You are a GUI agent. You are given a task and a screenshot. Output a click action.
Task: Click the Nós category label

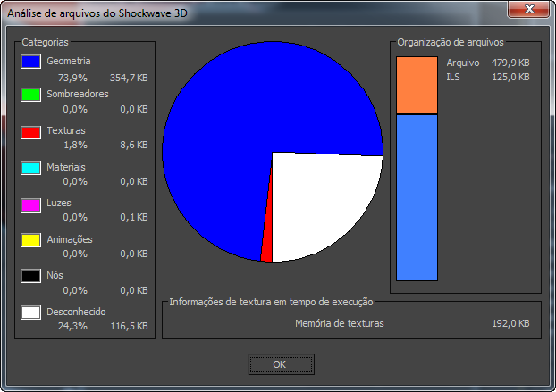55,275
